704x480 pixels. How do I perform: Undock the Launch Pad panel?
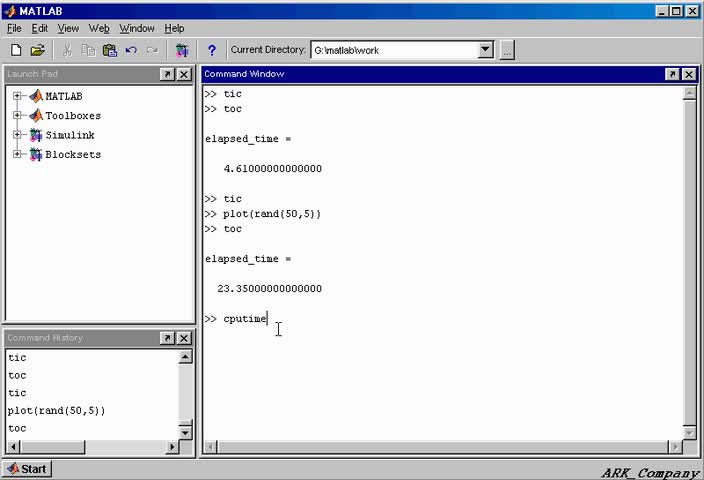coord(167,74)
